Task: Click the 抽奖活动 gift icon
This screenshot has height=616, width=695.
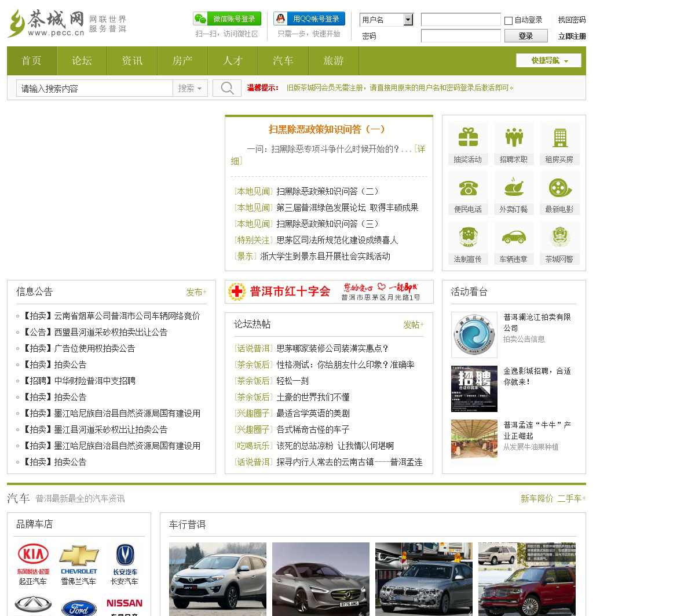Action: tap(468, 137)
